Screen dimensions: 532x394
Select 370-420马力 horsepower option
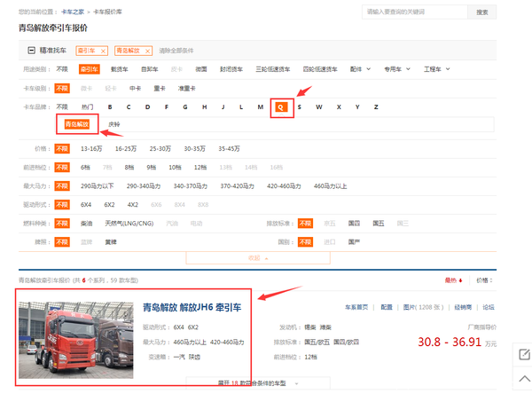pyautogui.click(x=237, y=185)
